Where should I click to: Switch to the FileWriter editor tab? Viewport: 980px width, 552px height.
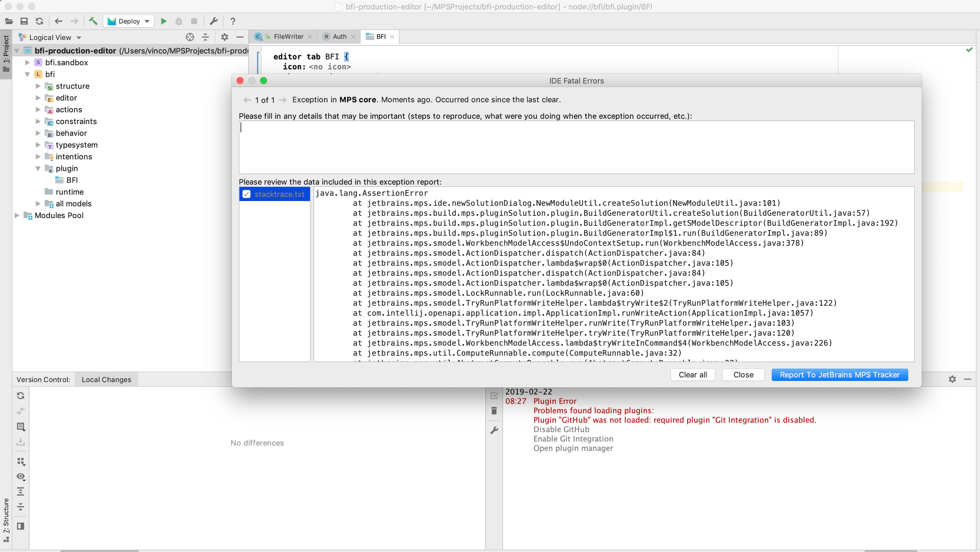(x=288, y=36)
